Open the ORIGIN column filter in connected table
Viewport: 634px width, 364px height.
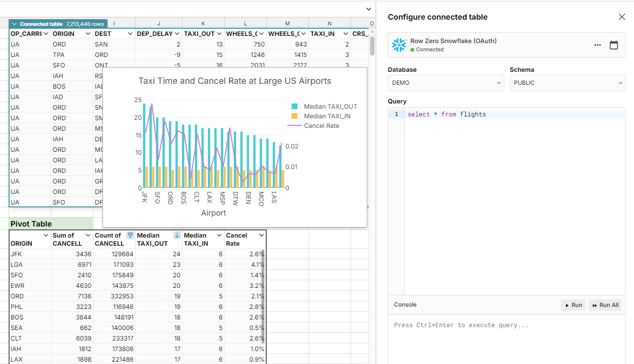point(88,34)
